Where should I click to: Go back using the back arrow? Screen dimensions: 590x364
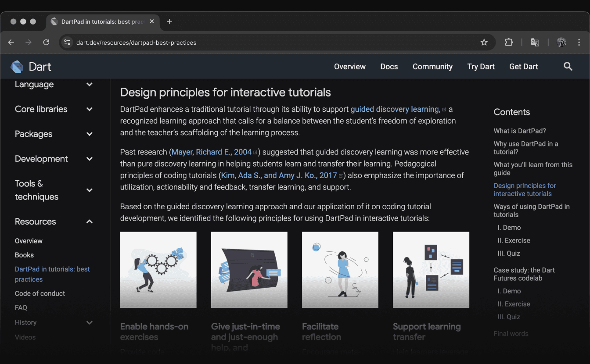tap(11, 42)
